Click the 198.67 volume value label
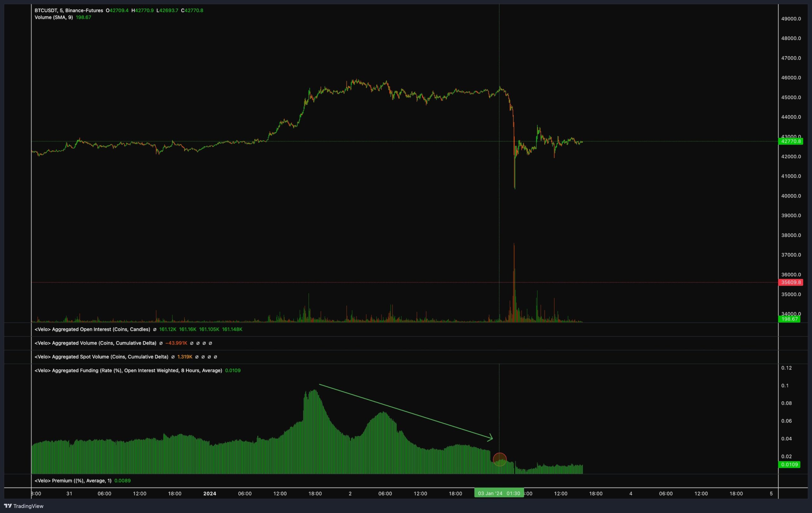Screen dimensions: 812x513 [x=789, y=319]
